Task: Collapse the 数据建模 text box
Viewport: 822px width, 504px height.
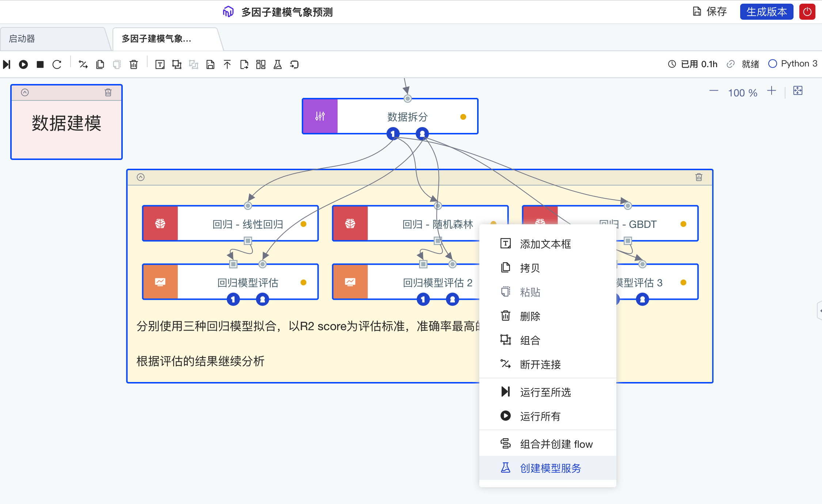Action: (25, 92)
